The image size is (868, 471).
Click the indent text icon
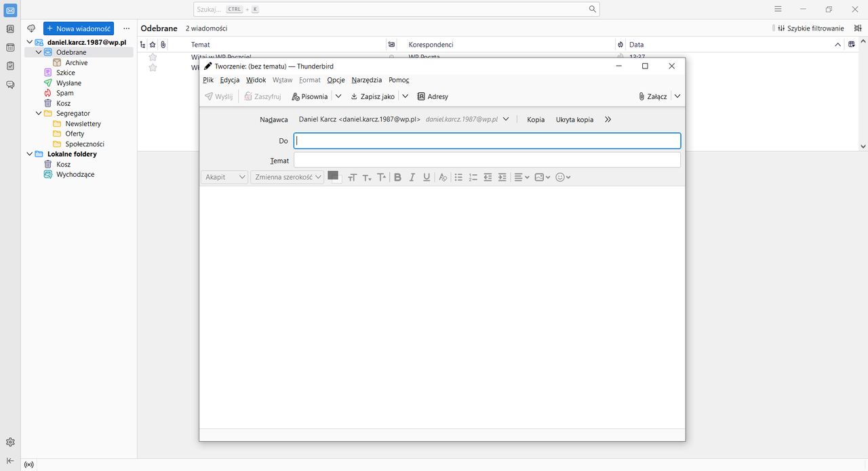pyautogui.click(x=502, y=177)
